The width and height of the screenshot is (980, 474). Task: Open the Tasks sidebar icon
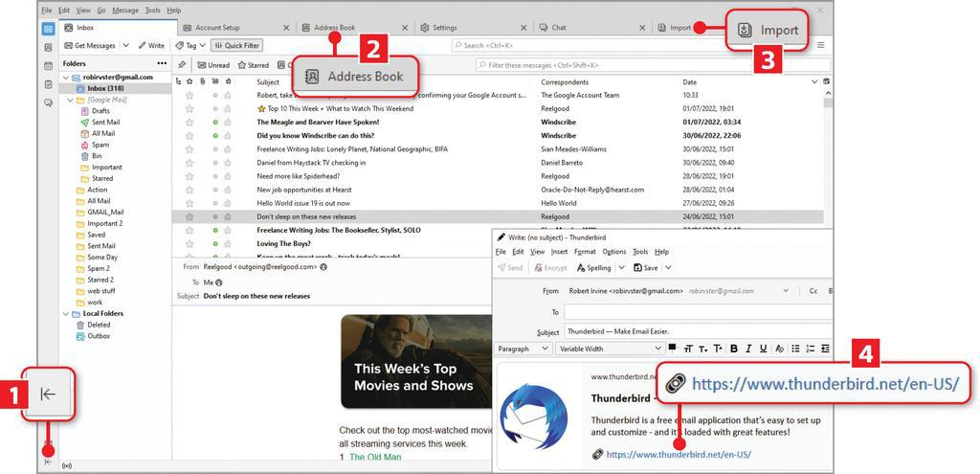[48, 84]
